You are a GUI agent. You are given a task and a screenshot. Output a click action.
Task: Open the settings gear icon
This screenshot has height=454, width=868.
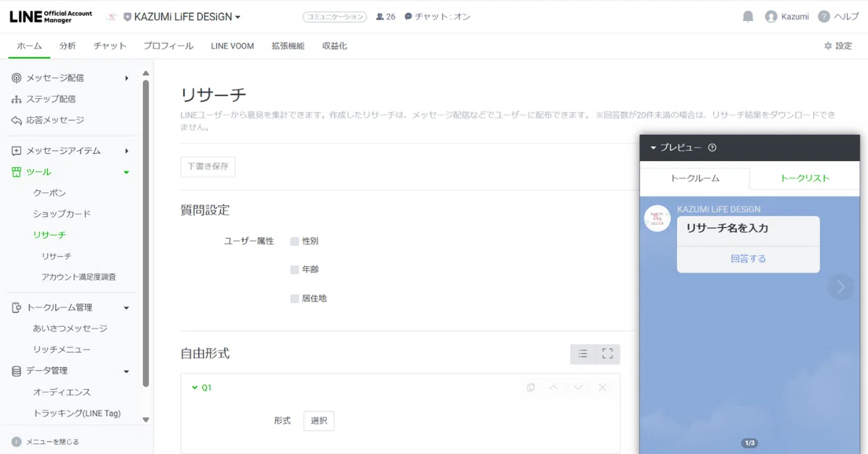828,46
